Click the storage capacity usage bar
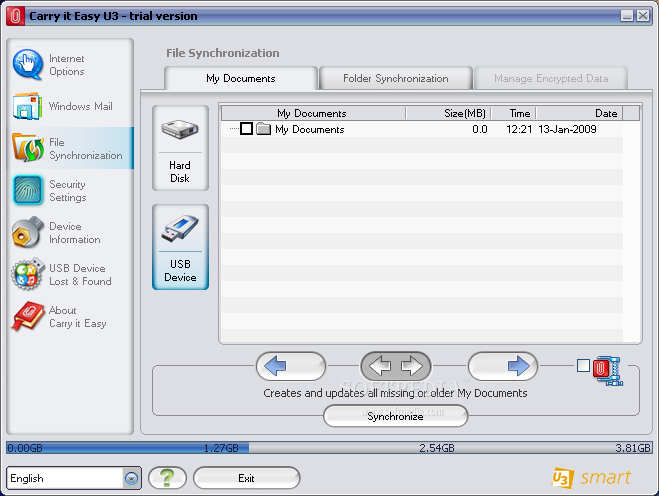The height and width of the screenshot is (496, 659). (330, 448)
